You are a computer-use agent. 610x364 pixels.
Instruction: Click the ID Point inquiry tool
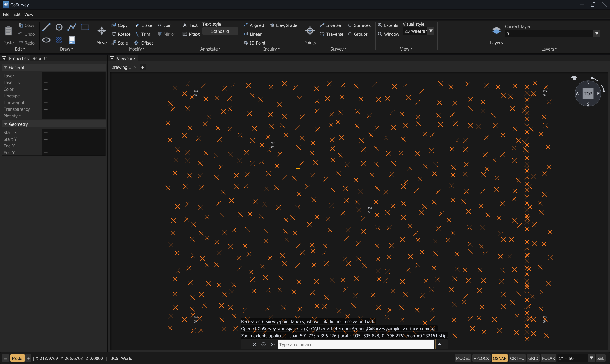[x=254, y=43]
